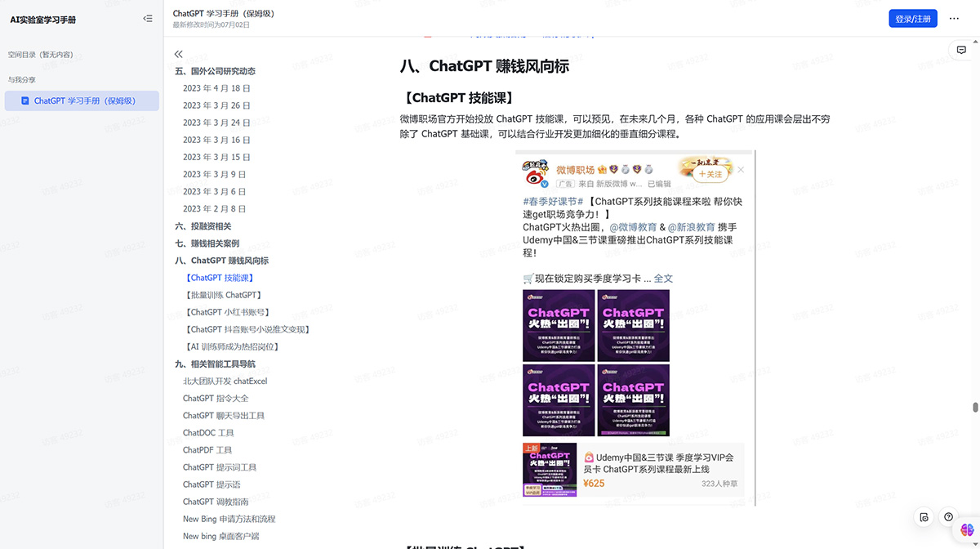Open the more options ··· menu

(954, 18)
